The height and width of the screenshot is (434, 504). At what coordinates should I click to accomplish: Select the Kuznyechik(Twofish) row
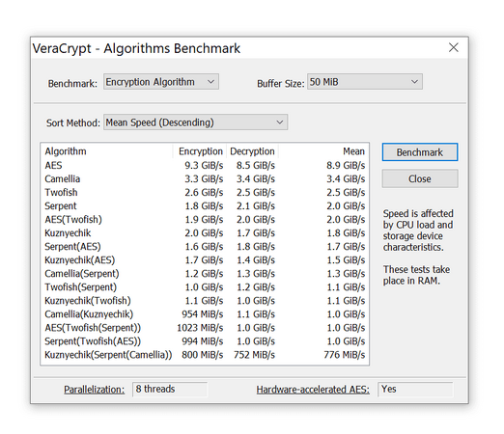pyautogui.click(x=205, y=300)
